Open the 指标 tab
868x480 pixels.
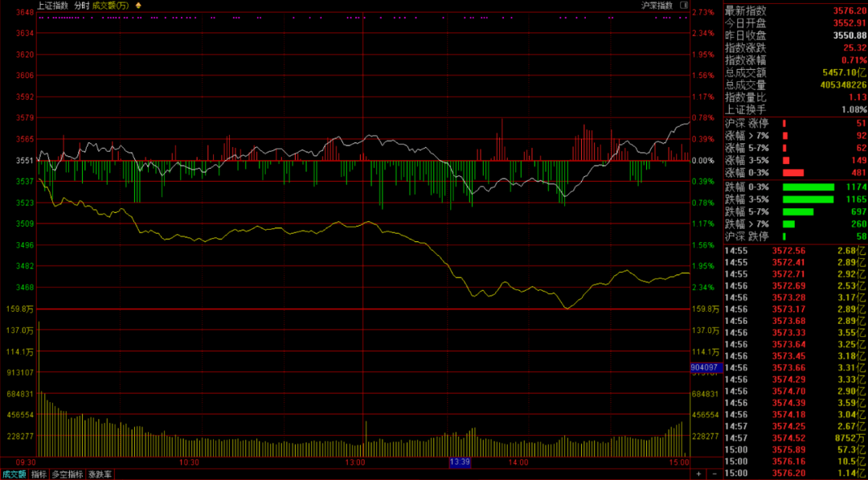pyautogui.click(x=39, y=474)
